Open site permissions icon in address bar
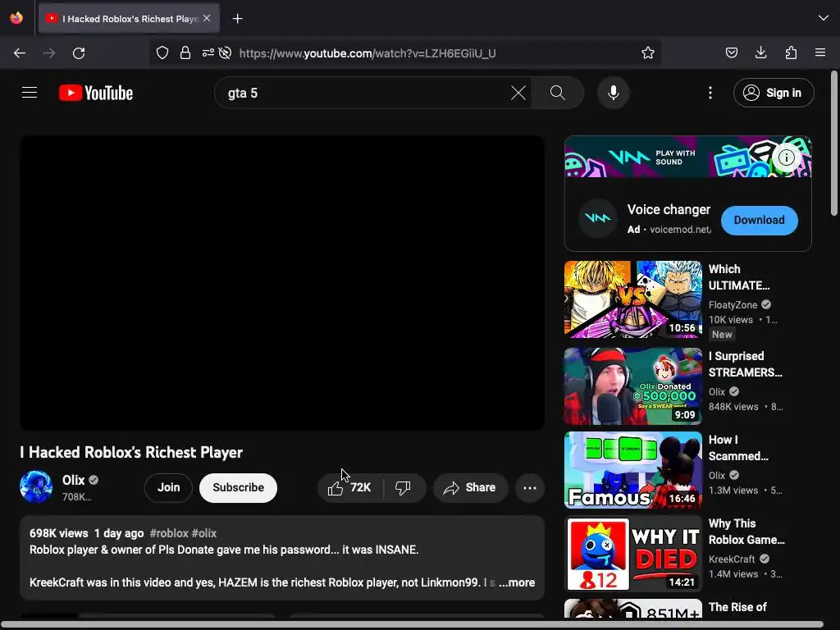Image resolution: width=840 pixels, height=630 pixels. (x=208, y=52)
